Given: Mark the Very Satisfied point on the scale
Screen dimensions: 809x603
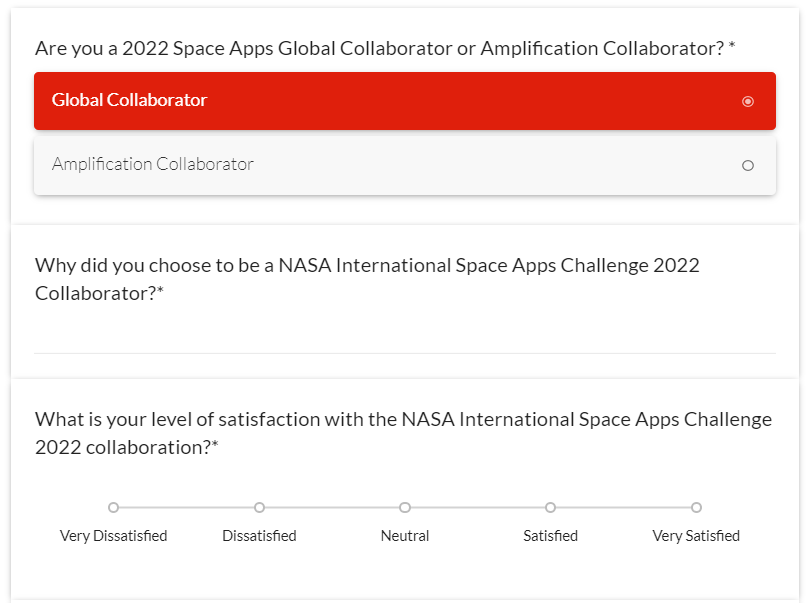Looking at the screenshot, I should [696, 508].
